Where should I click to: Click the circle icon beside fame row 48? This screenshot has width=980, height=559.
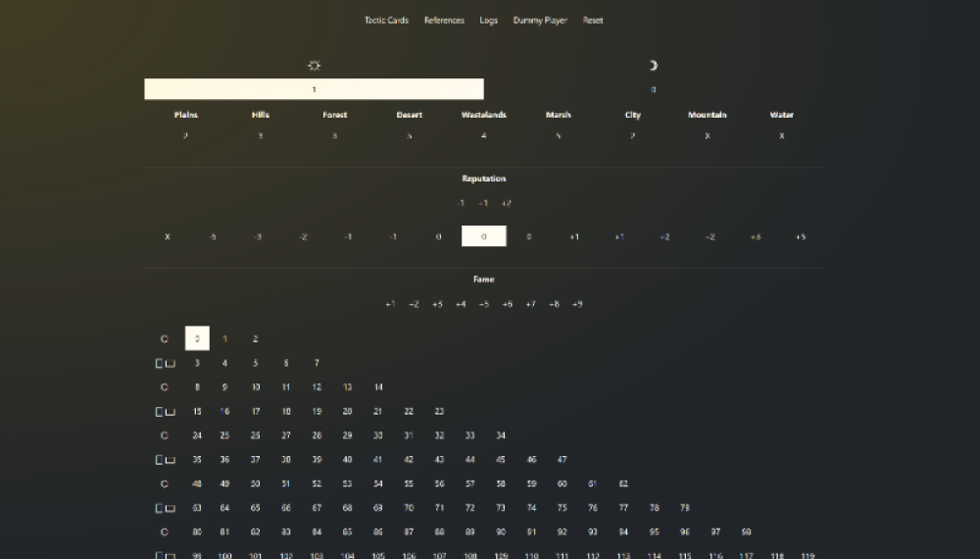(x=165, y=484)
